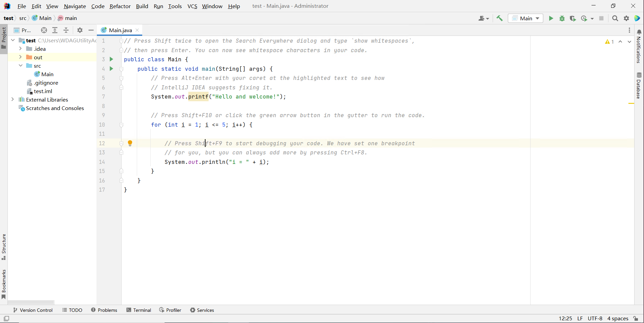This screenshot has height=323, width=644.
Task: Click the Build Project hammer icon
Action: tap(499, 18)
